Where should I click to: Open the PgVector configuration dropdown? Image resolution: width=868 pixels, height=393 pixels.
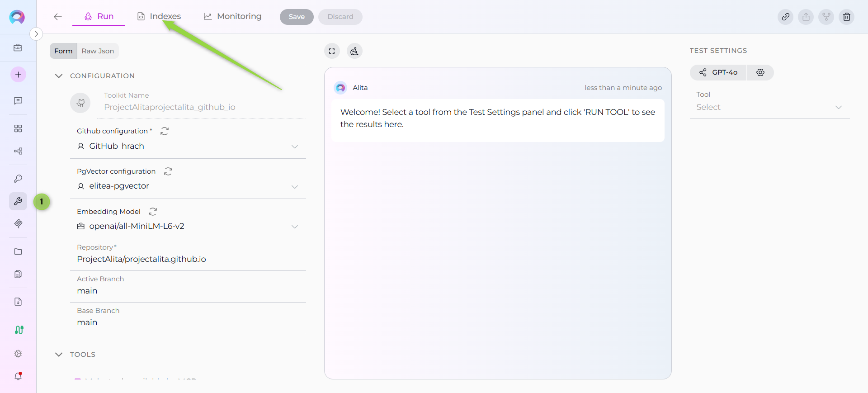295,186
